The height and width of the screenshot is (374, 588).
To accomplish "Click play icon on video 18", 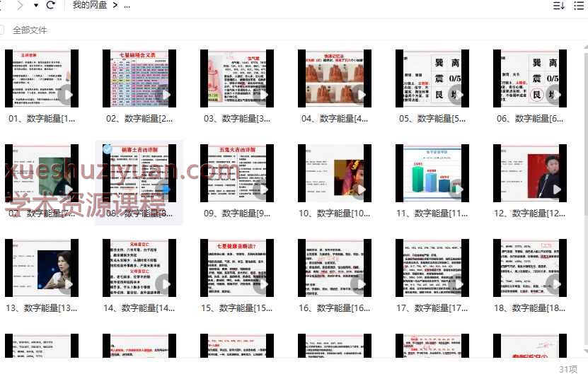I will point(555,284).
